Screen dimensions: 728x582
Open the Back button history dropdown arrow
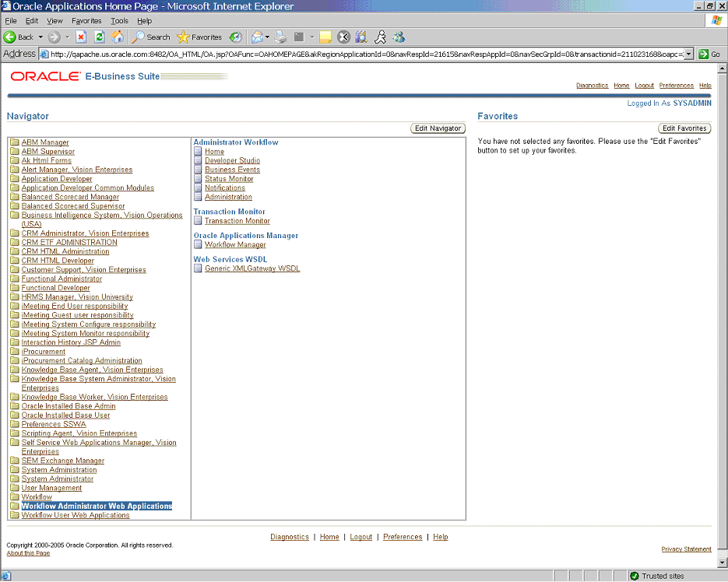point(40,37)
